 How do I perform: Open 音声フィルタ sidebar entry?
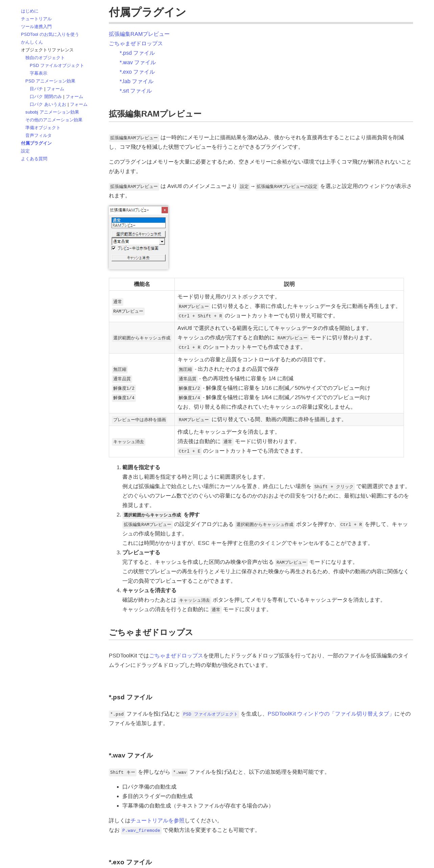(x=38, y=136)
